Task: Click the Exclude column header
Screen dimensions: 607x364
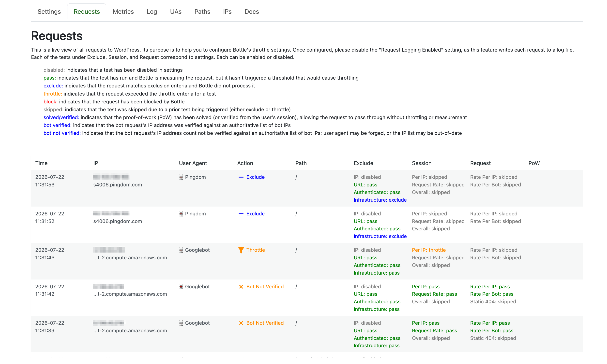Action: pos(363,163)
